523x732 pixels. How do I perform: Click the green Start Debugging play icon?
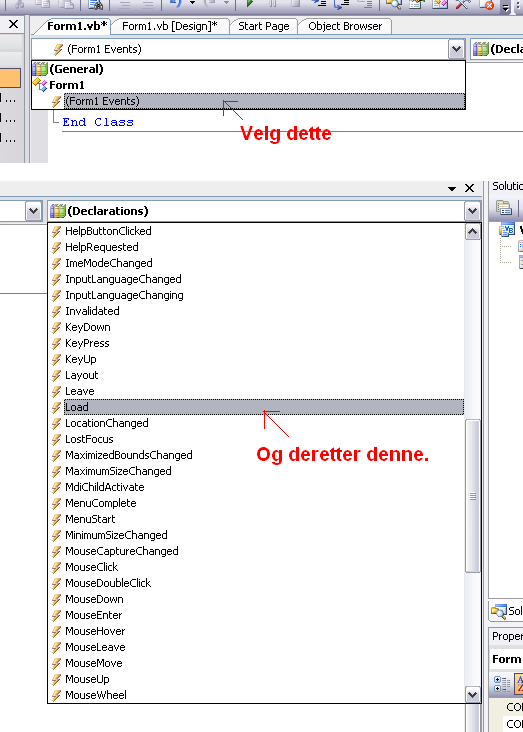[x=250, y=4]
